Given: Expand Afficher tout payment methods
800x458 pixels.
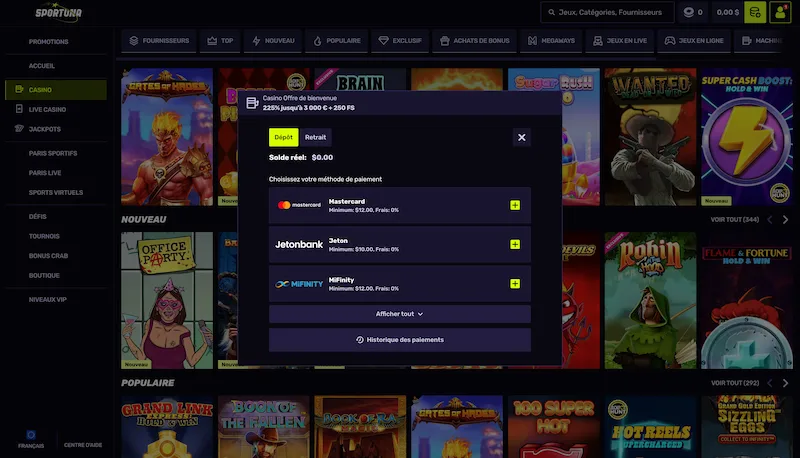Looking at the screenshot, I should (399, 314).
